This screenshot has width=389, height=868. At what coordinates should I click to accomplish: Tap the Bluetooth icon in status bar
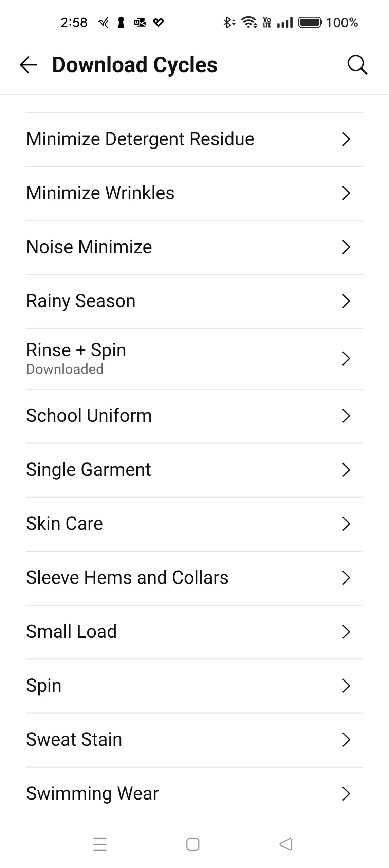tap(228, 23)
